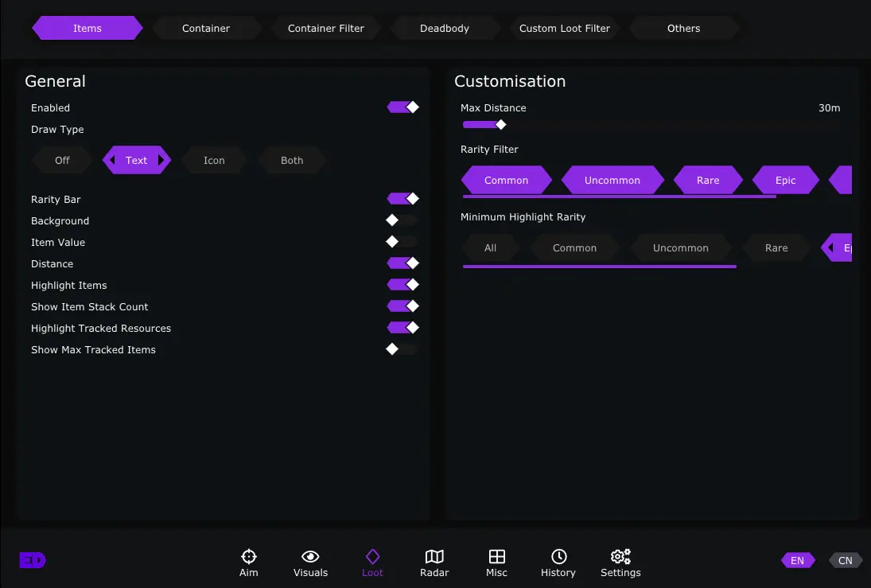Screen dimensions: 871x588
Task: Turn on Show Max Tracked Items
Action: (402, 349)
